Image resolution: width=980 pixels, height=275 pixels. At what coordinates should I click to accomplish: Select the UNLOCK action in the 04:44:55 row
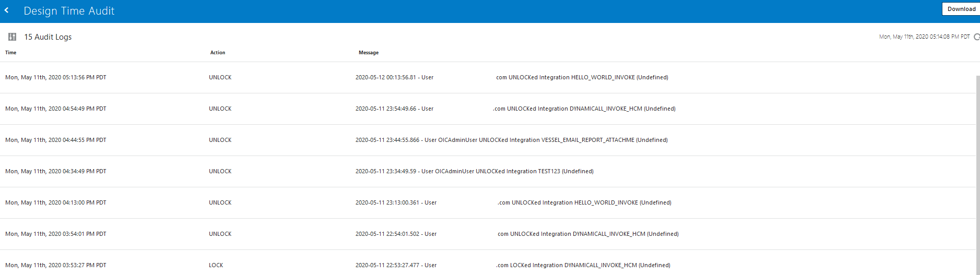coord(220,140)
